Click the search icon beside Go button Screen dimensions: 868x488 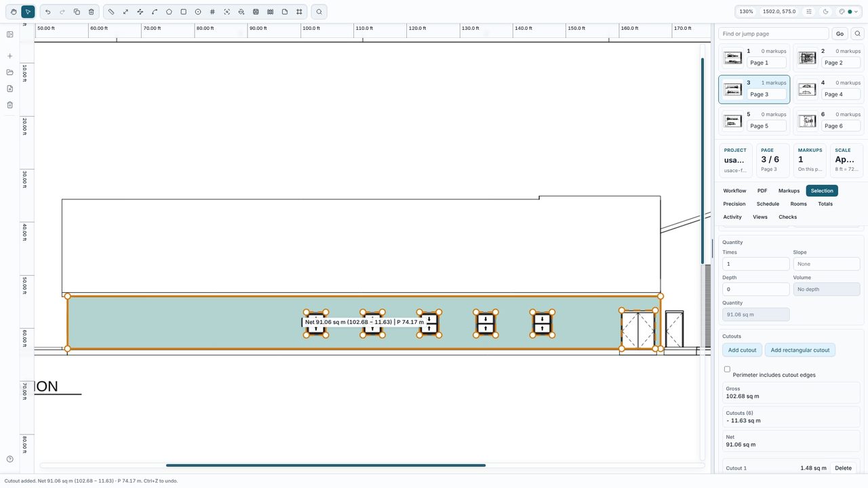(x=857, y=34)
